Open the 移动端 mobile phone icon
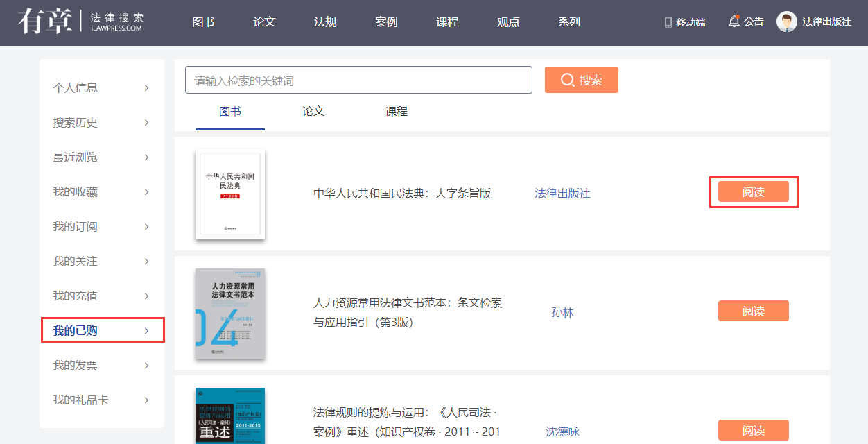The height and width of the screenshot is (444, 868). [668, 22]
